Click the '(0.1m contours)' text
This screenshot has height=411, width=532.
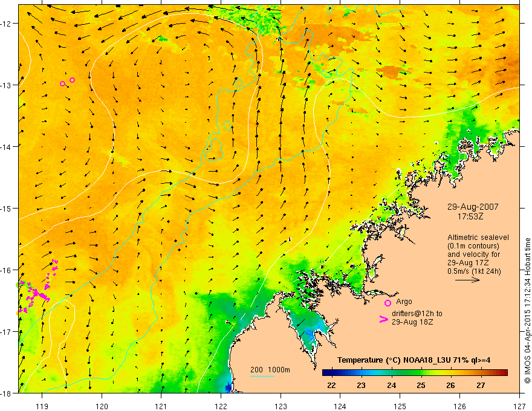(473, 246)
